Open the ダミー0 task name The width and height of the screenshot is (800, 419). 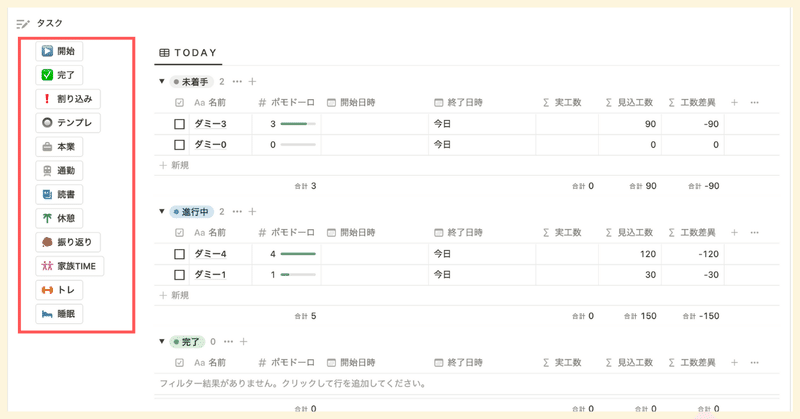(x=210, y=145)
